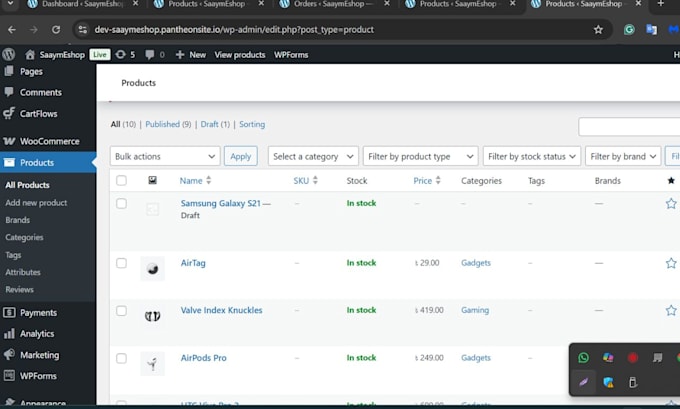Open the Select a category dropdown
680x409 pixels.
313,156
